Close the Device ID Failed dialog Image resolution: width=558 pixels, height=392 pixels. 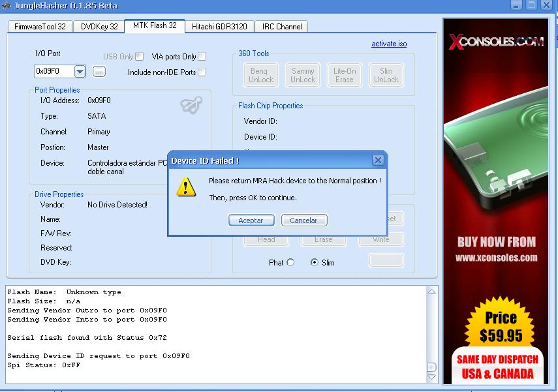[378, 160]
